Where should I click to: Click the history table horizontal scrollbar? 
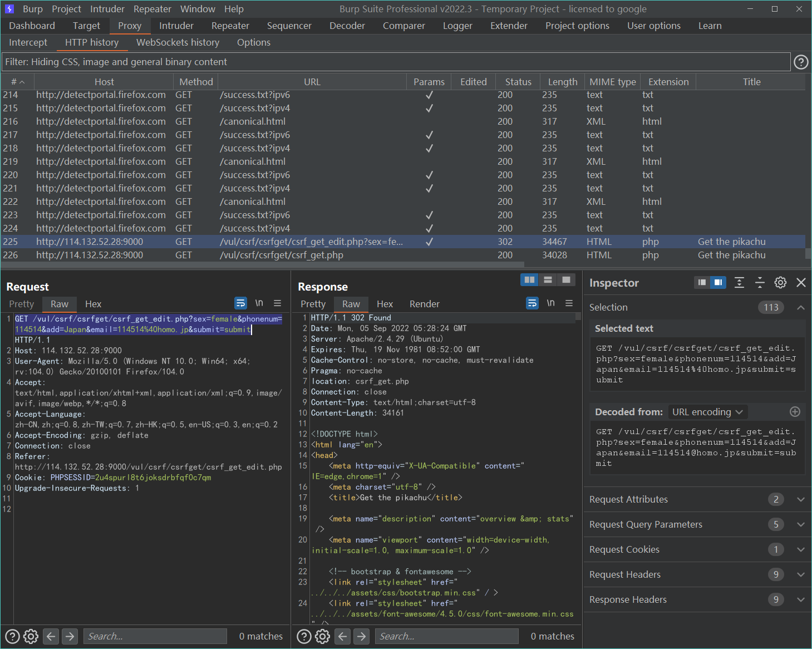click(263, 265)
